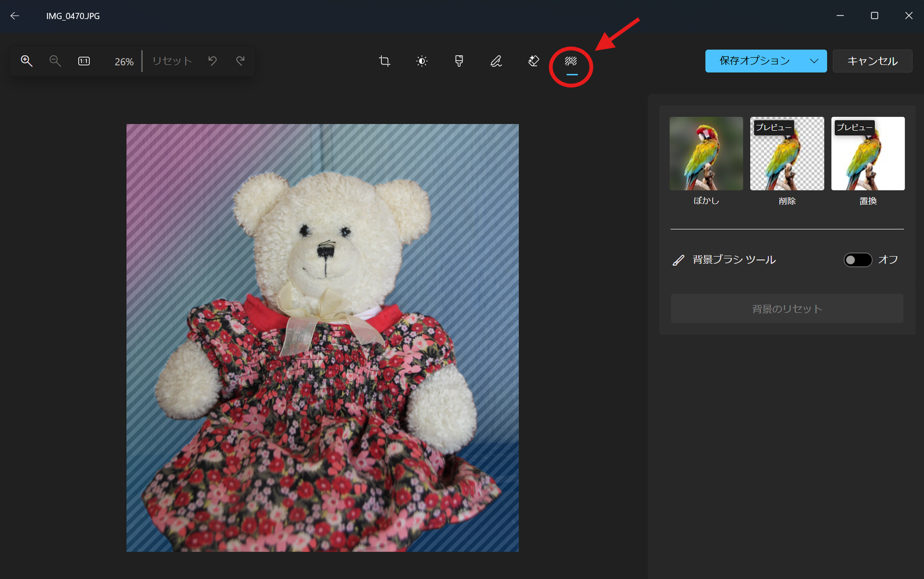Open the Markup pen tool
Image resolution: width=924 pixels, height=579 pixels.
click(x=496, y=61)
